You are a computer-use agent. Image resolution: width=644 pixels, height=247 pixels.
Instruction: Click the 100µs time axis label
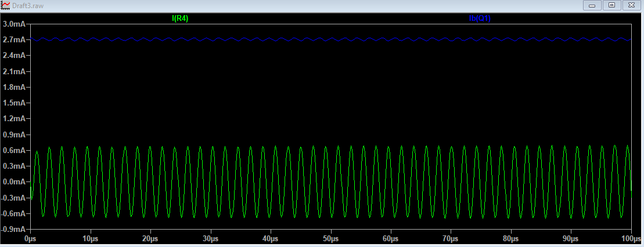(x=632, y=238)
